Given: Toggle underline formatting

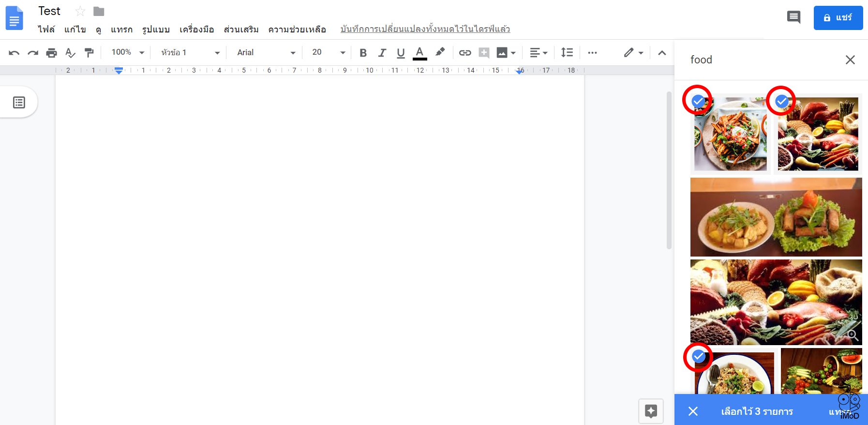Looking at the screenshot, I should pos(401,52).
